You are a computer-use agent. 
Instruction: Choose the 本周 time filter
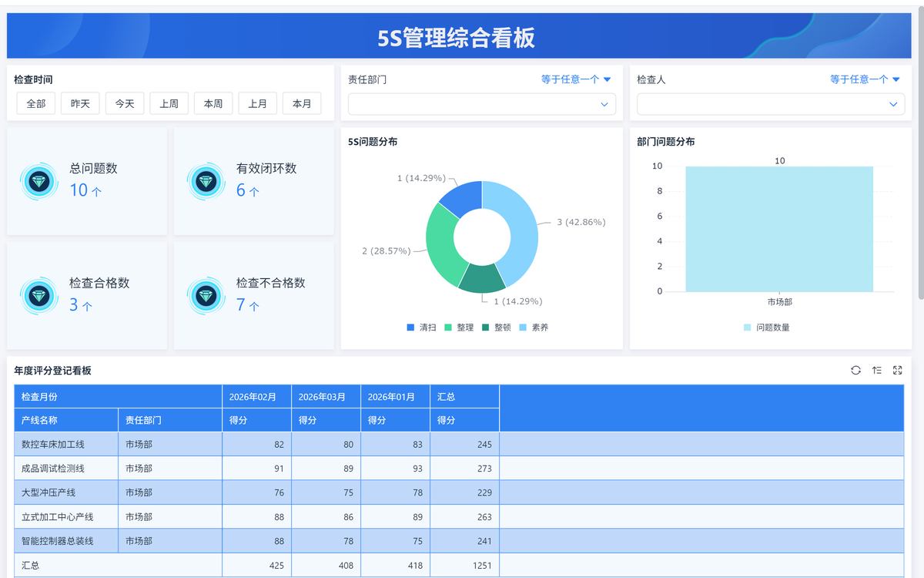(213, 103)
